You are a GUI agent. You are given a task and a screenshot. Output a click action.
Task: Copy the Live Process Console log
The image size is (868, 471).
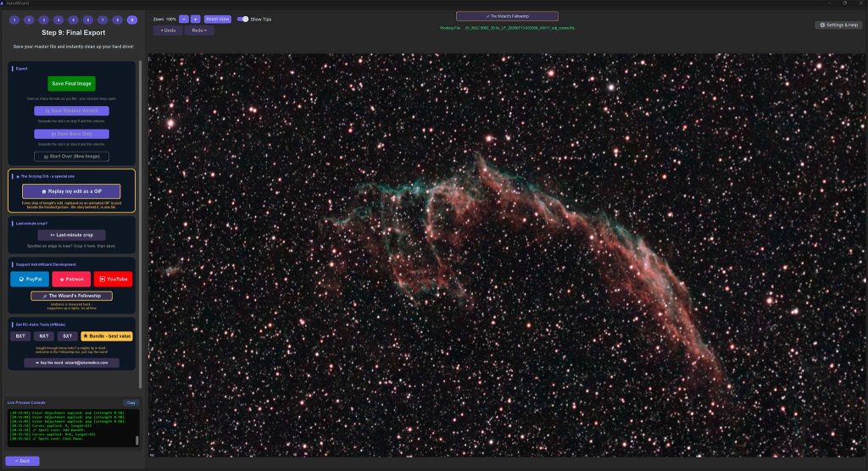coord(131,403)
